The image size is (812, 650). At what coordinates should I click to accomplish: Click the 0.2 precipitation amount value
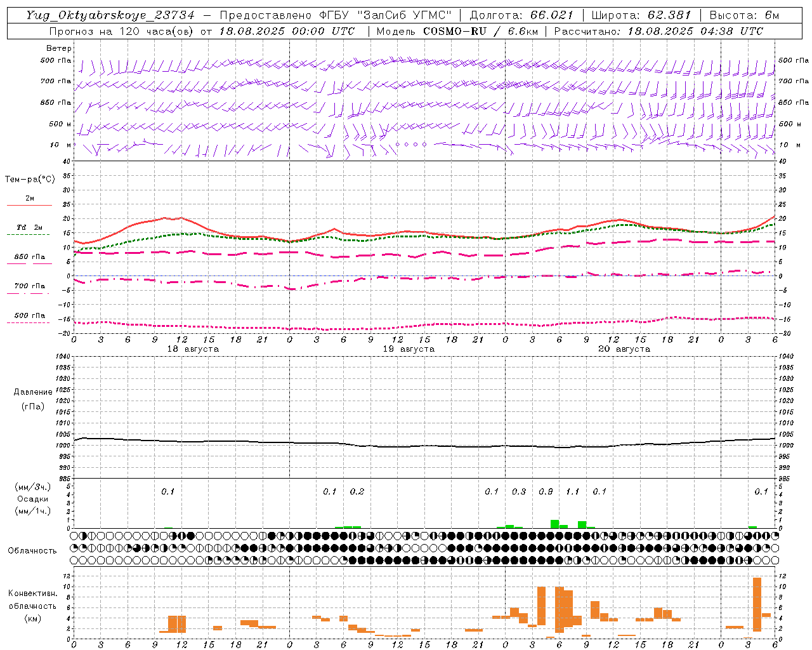(x=357, y=491)
